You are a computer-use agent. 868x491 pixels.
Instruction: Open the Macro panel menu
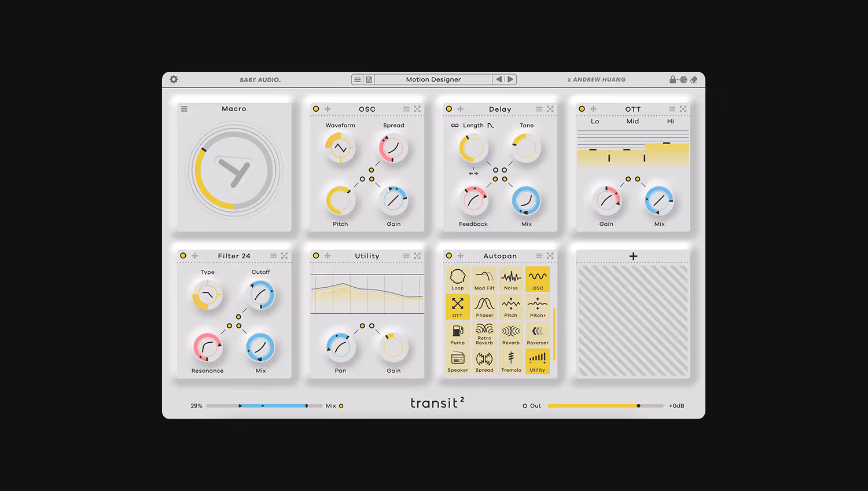184,109
